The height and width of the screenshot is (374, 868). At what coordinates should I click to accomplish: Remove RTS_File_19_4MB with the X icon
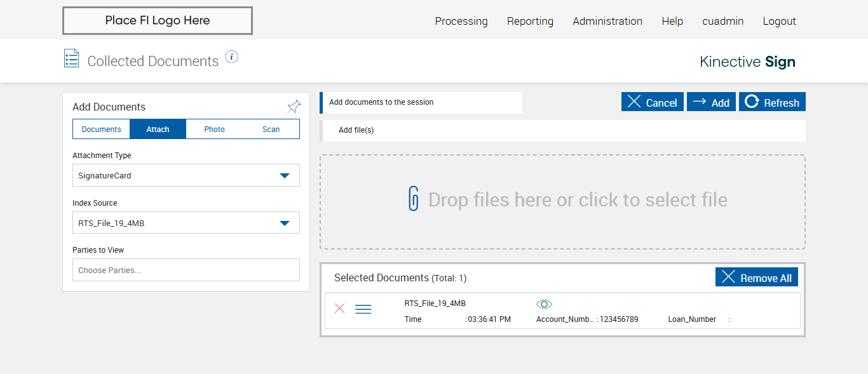click(340, 309)
